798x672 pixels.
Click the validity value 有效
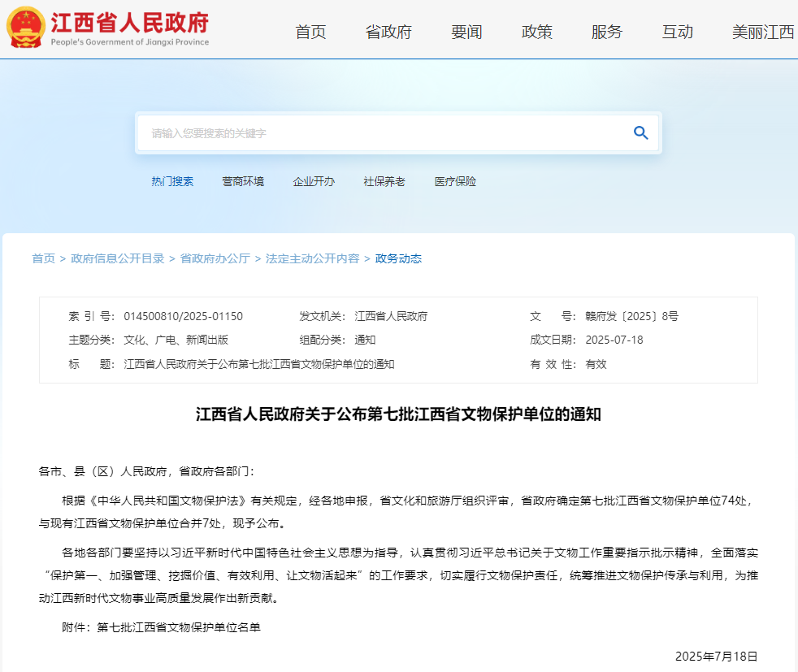pyautogui.click(x=596, y=364)
